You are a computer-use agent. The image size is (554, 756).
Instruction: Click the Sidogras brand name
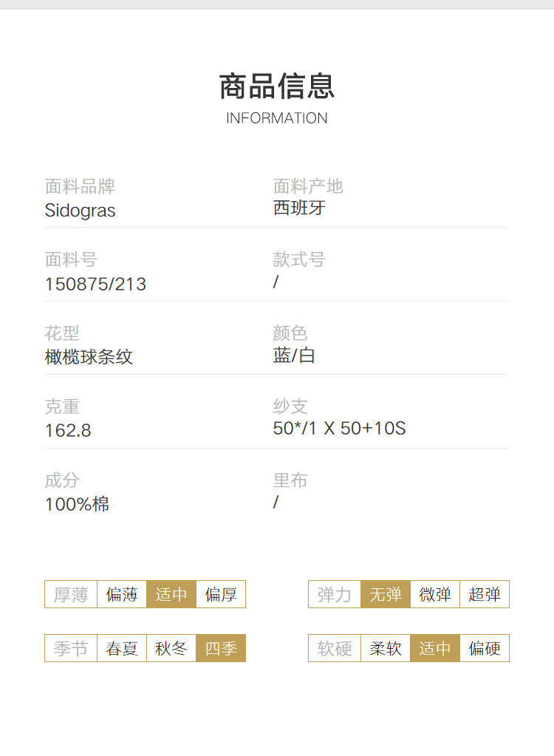(80, 210)
